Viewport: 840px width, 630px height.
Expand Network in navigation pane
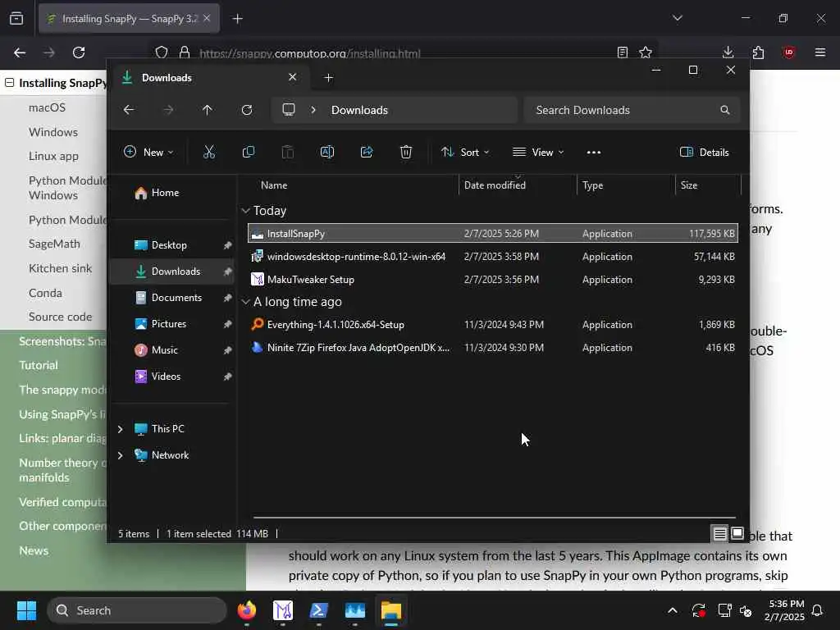pyautogui.click(x=120, y=454)
